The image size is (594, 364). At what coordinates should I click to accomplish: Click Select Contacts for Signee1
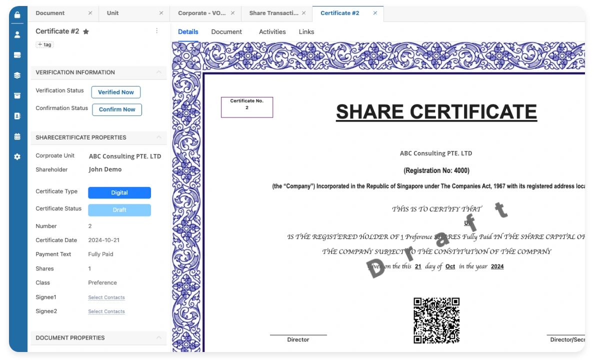(x=106, y=297)
